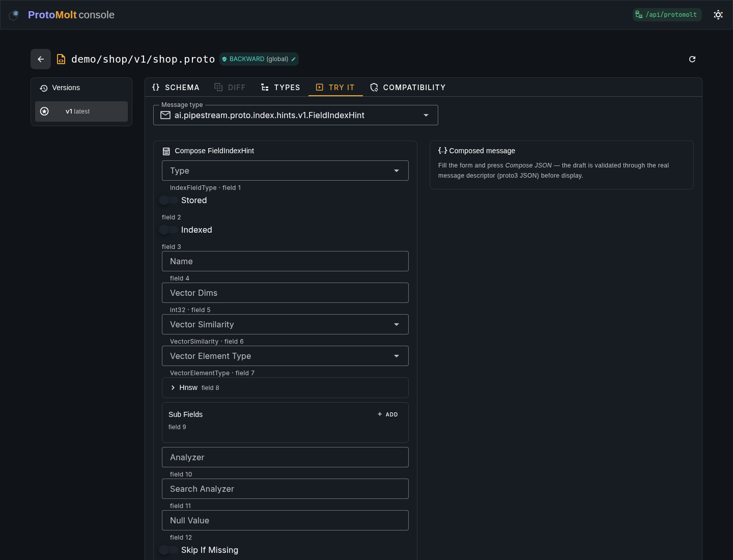Open the Type dropdown
This screenshot has height=560, width=733.
click(x=285, y=171)
